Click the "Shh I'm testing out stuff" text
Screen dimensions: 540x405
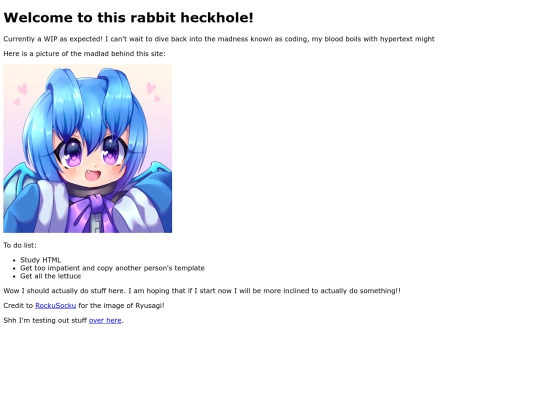coord(45,320)
